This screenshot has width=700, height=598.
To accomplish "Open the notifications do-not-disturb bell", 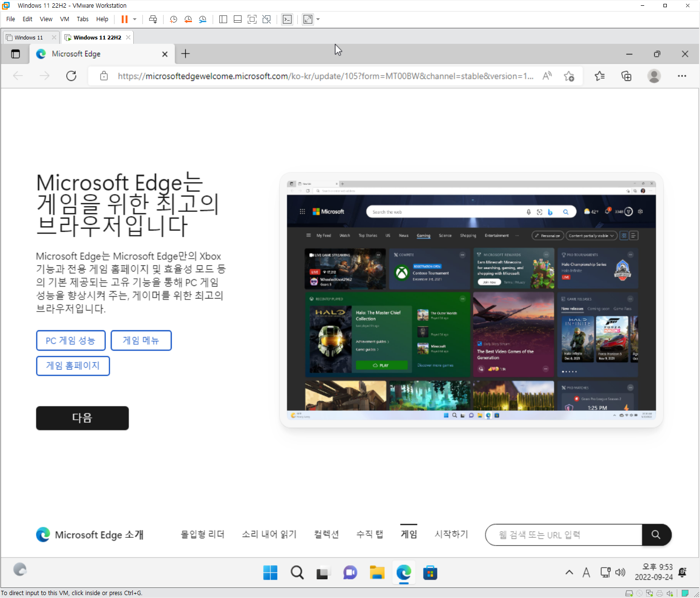I will pos(682,572).
